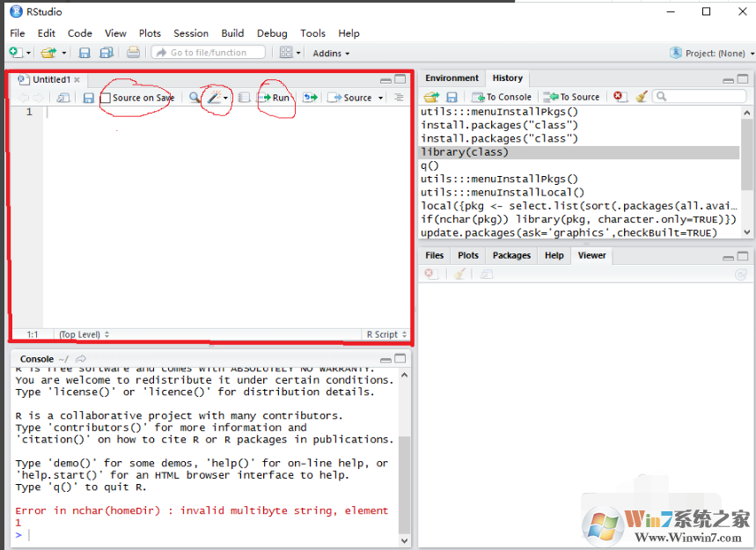Click Load history folder icon

[431, 97]
